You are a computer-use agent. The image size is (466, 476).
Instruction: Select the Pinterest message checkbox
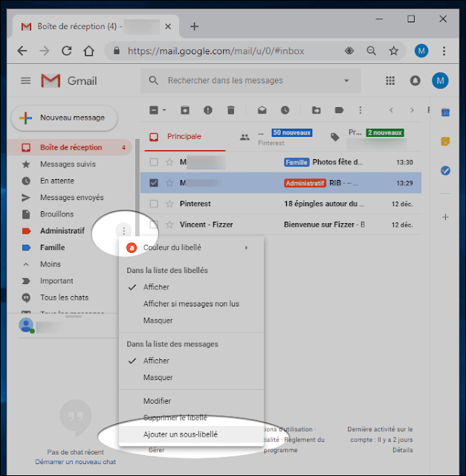pyautogui.click(x=154, y=204)
